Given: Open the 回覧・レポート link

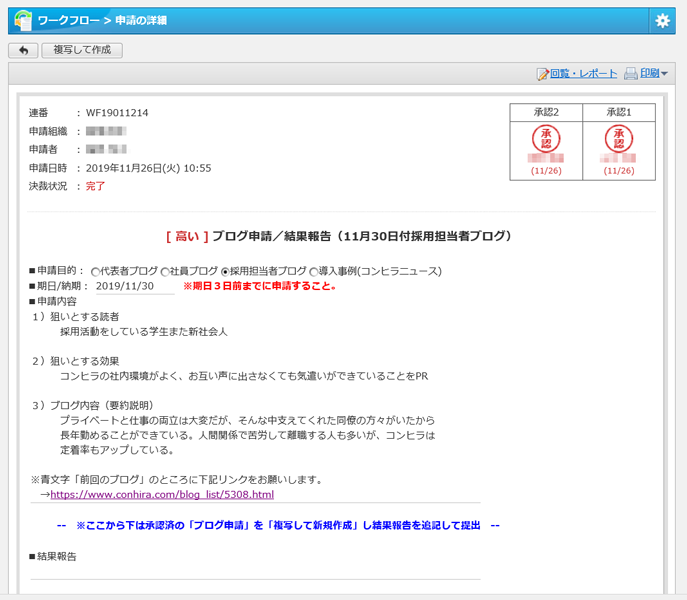Looking at the screenshot, I should coord(584,74).
